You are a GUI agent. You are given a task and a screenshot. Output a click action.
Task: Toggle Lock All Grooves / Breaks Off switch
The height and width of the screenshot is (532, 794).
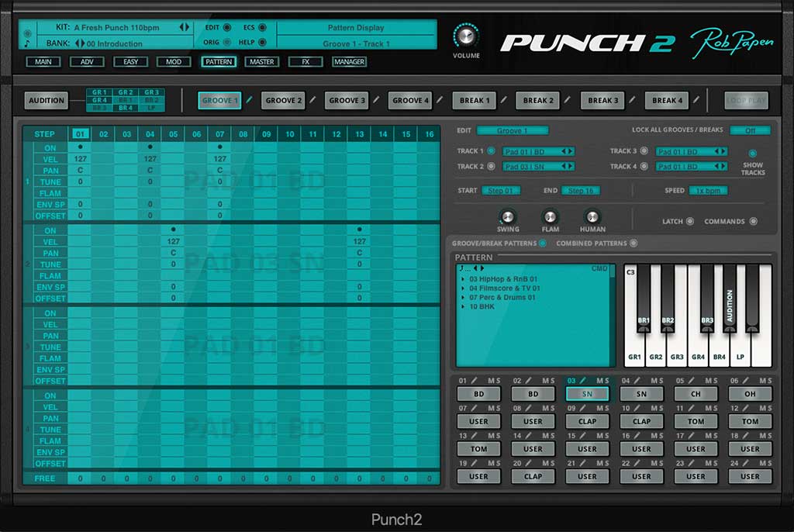click(750, 130)
